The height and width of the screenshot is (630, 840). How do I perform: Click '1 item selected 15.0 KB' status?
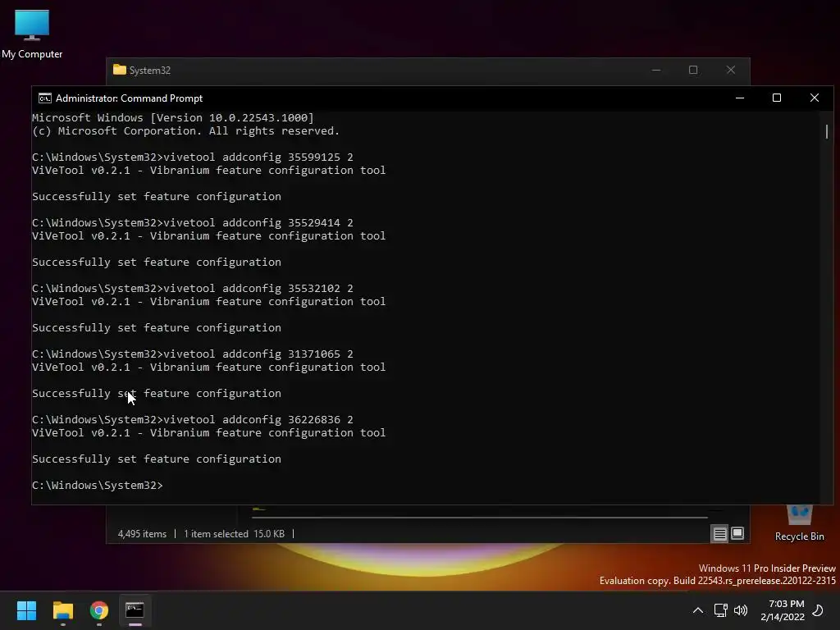point(234,534)
